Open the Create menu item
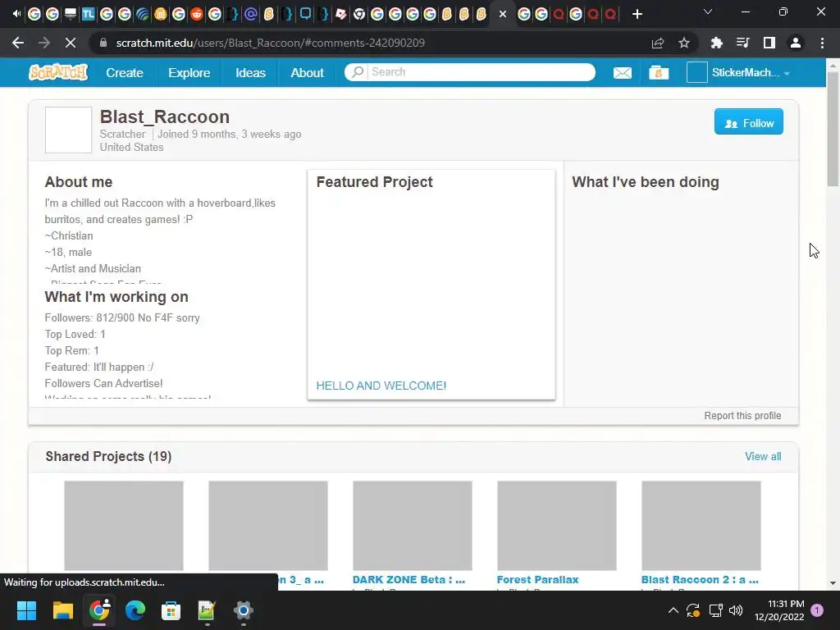 pos(125,72)
